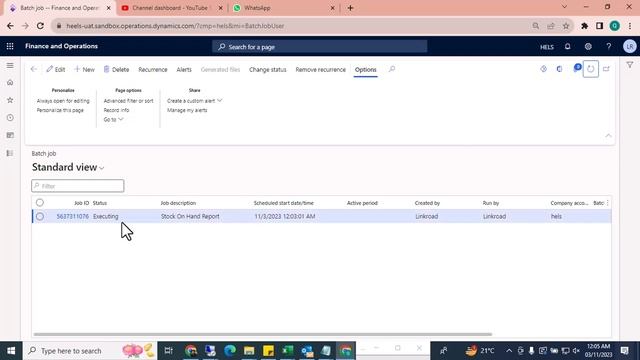
Task: Open the Options tab
Action: click(x=365, y=69)
